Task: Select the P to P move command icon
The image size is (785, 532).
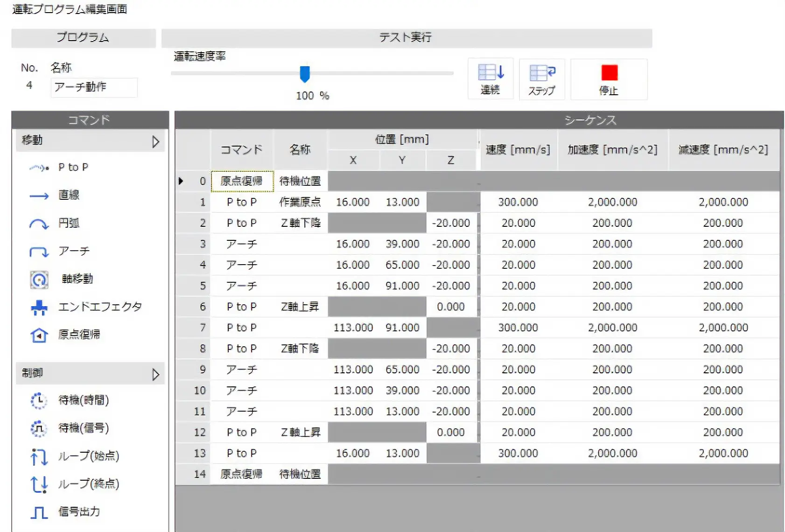Action: point(39,168)
